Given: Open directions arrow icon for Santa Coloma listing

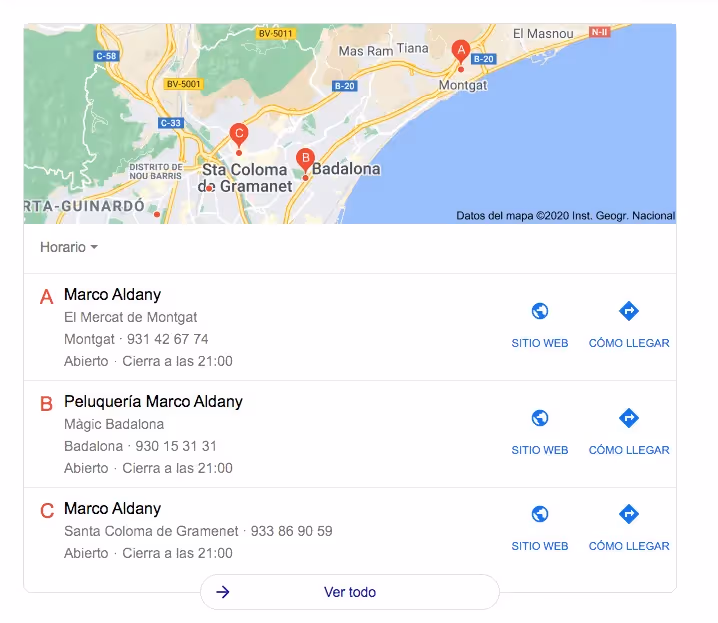Looking at the screenshot, I should click(629, 514).
